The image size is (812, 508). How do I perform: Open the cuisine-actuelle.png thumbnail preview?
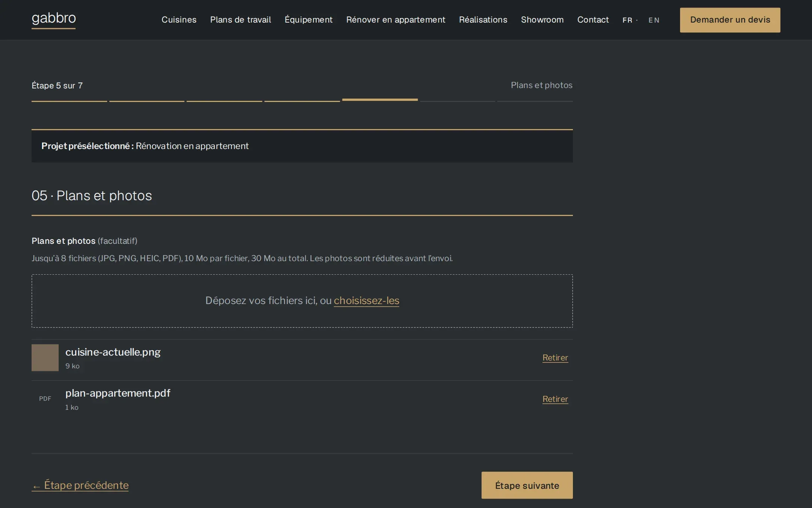(45, 357)
